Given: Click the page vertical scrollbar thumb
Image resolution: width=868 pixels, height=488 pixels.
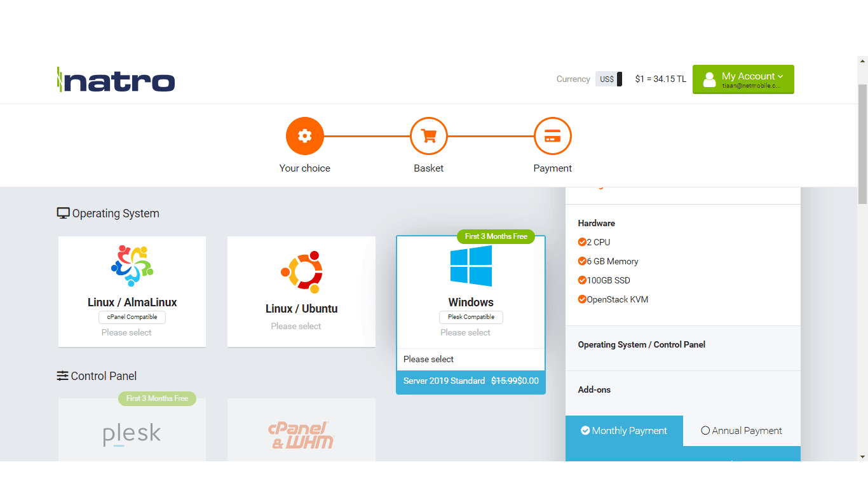Looking at the screenshot, I should tap(862, 144).
